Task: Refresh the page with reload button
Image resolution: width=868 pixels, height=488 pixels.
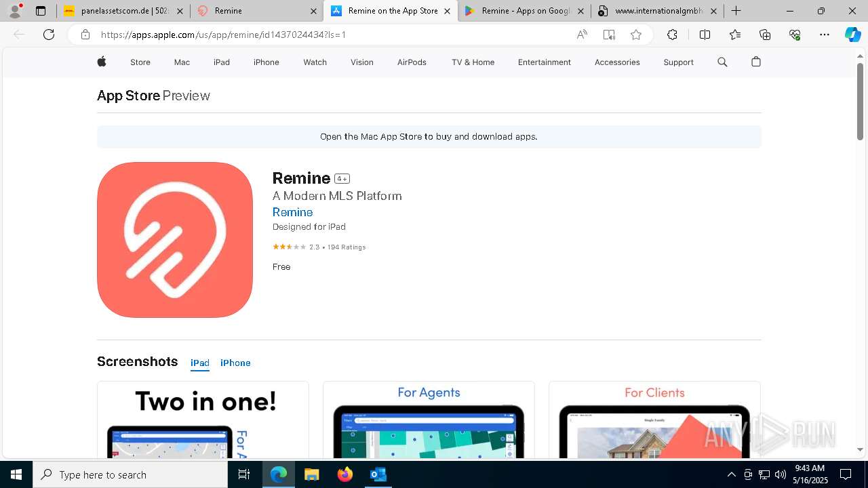Action: [x=49, y=35]
